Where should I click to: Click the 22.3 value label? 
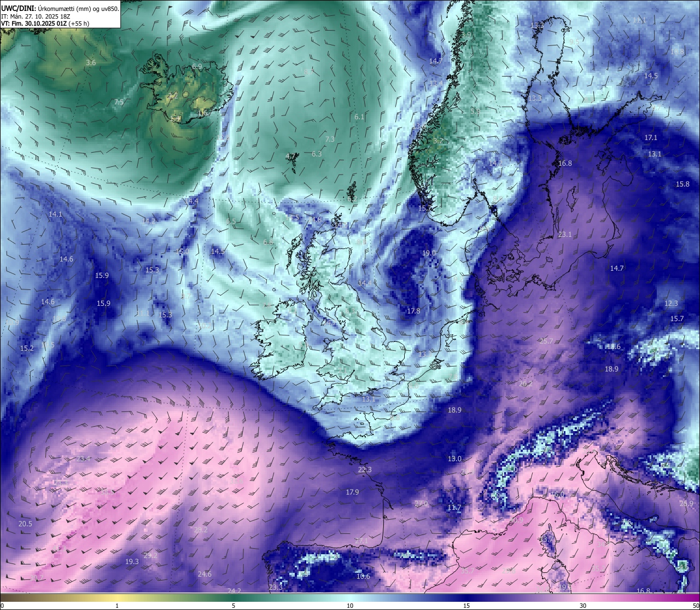(x=365, y=470)
